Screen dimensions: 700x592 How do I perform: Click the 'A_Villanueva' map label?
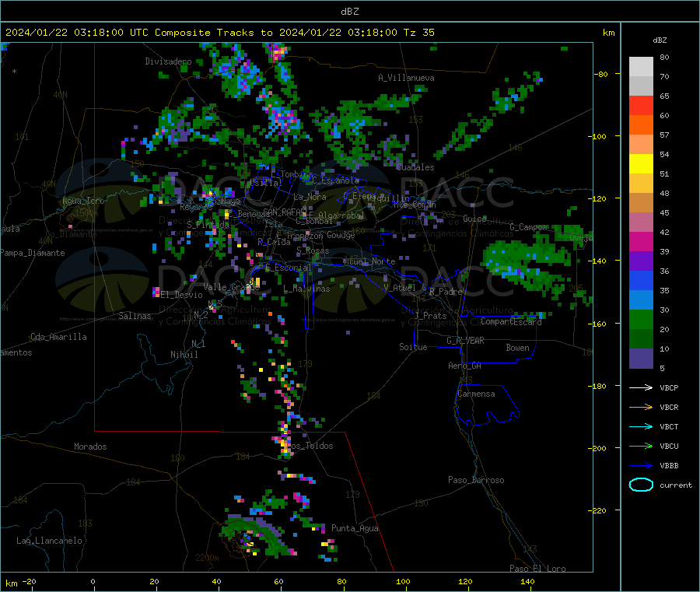pos(406,78)
